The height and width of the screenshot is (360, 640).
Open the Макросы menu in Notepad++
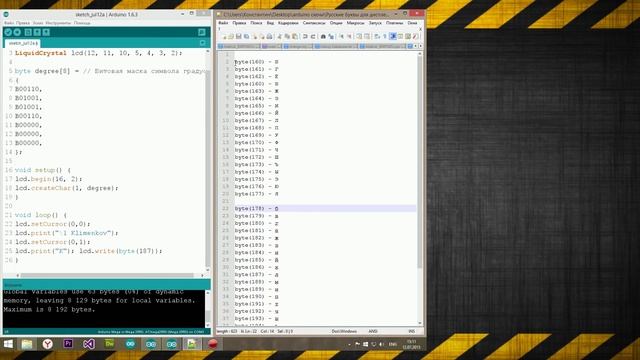(356, 23)
